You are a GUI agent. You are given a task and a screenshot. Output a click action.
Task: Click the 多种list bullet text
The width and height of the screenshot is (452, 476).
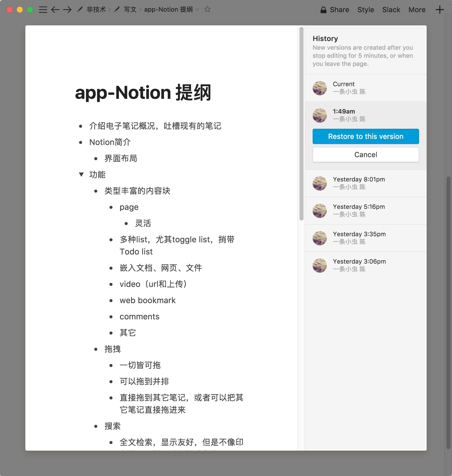pos(177,246)
